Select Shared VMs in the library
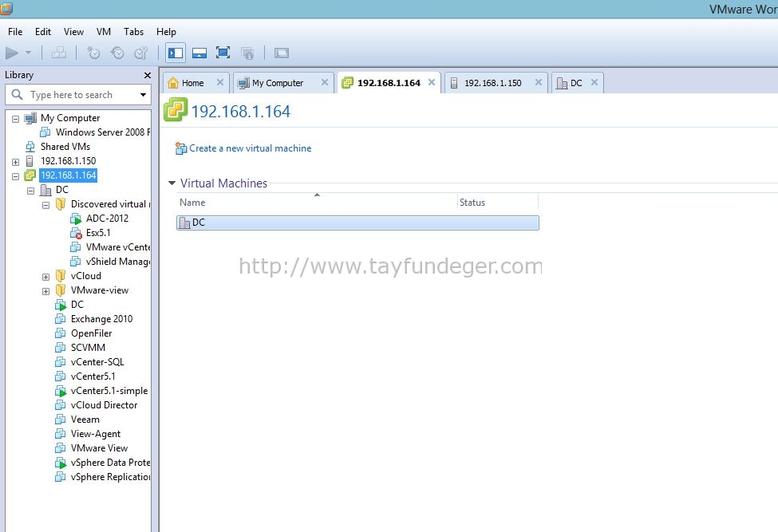 coord(65,147)
